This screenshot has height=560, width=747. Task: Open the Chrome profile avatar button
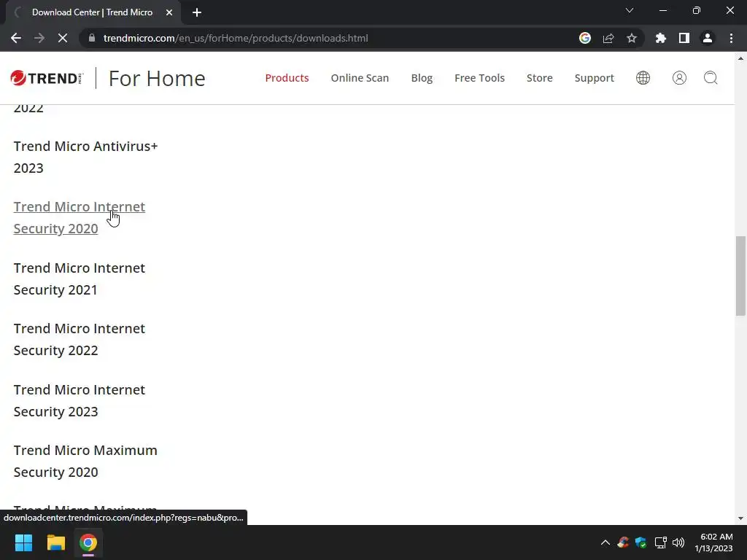point(707,38)
